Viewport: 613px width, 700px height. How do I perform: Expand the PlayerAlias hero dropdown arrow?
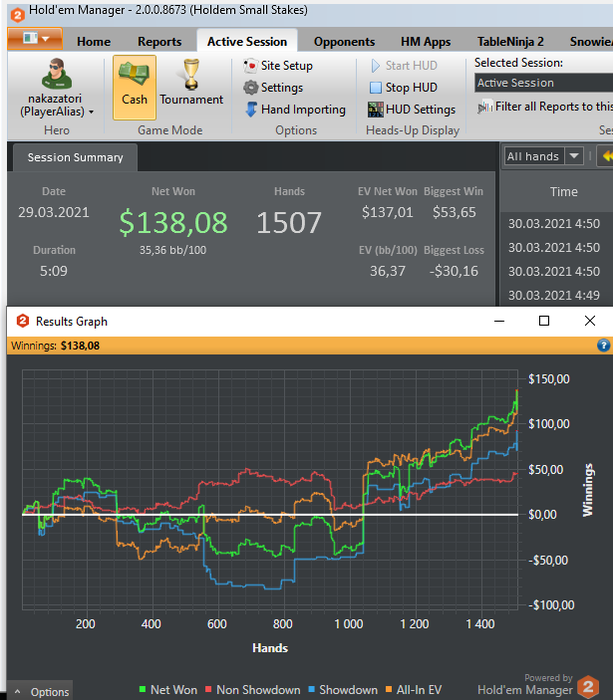(x=92, y=112)
